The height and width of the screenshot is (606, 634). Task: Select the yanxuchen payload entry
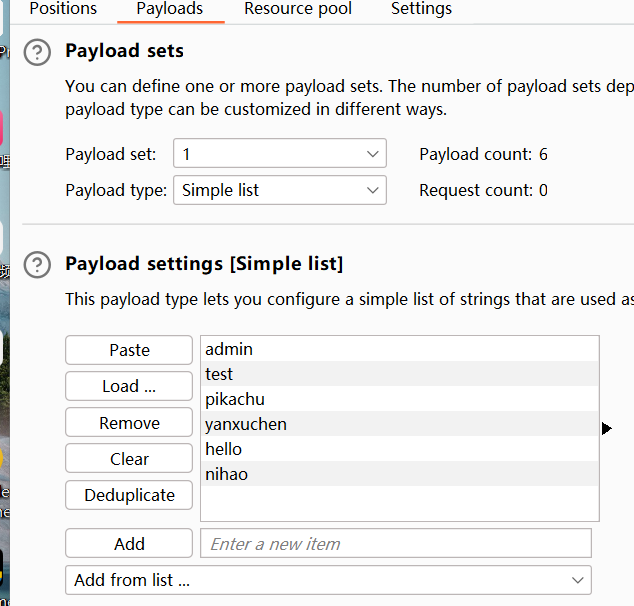[399, 424]
